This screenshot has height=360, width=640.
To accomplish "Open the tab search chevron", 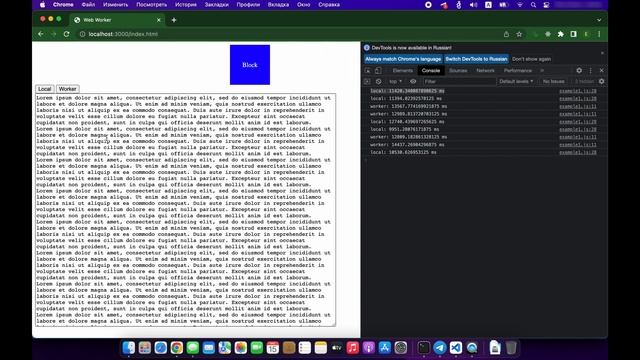I will tap(599, 20).
